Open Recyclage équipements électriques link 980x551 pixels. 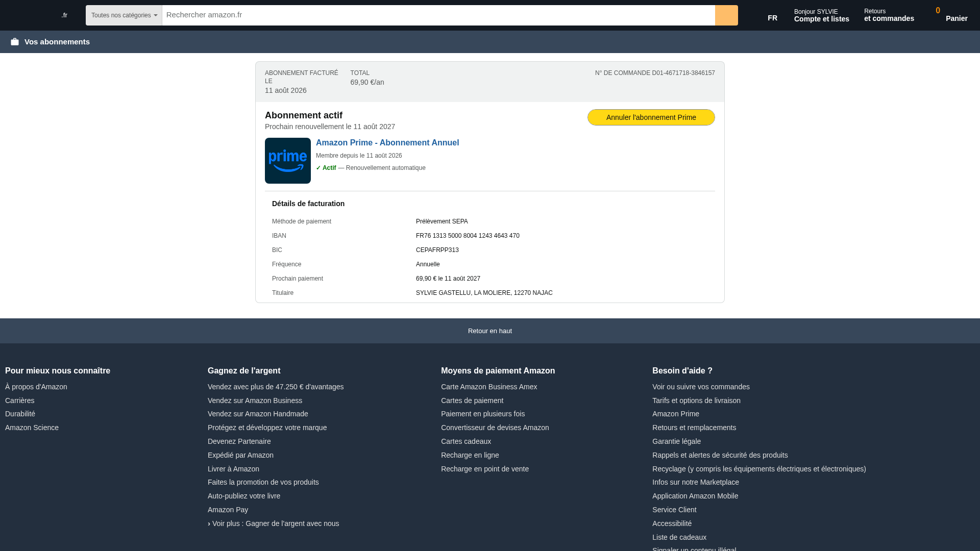point(759,469)
